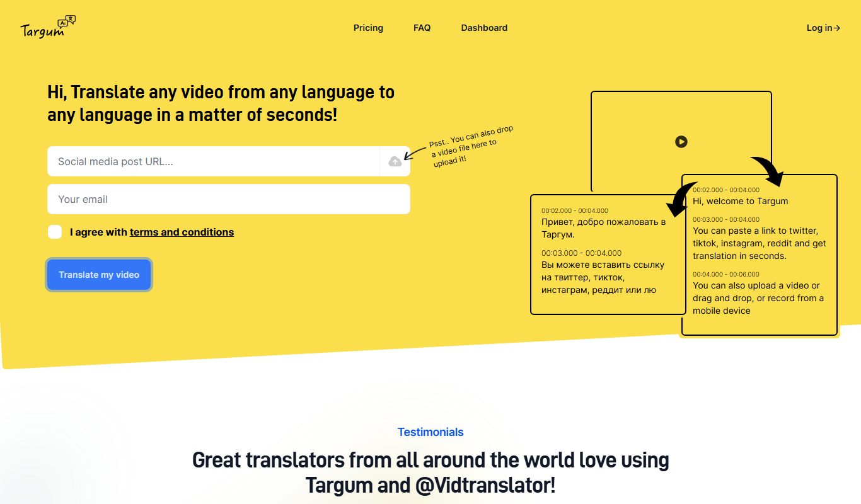Click the 'You can paste a link to twitter' caption
Image resolution: width=861 pixels, height=504 pixels.
coord(760,243)
